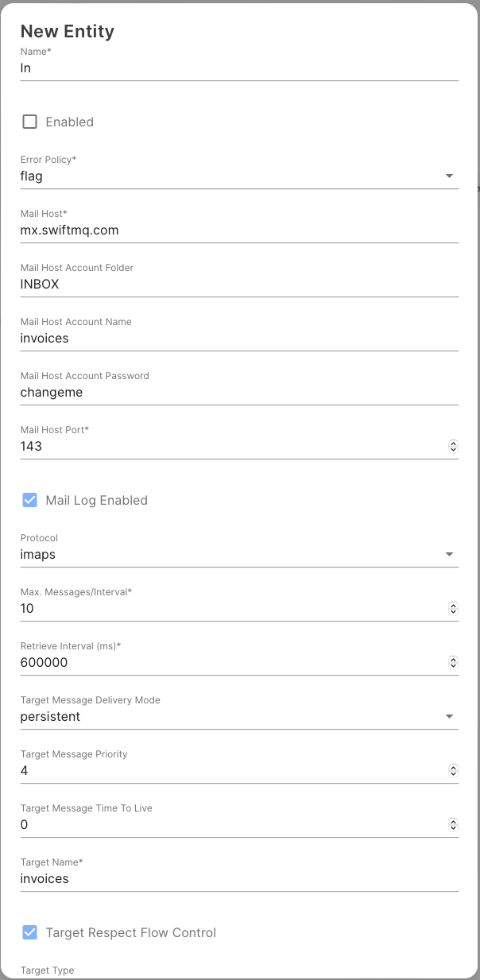Tick the Enabled checkbox
Image resolution: width=480 pixels, height=980 pixels.
tap(30, 122)
